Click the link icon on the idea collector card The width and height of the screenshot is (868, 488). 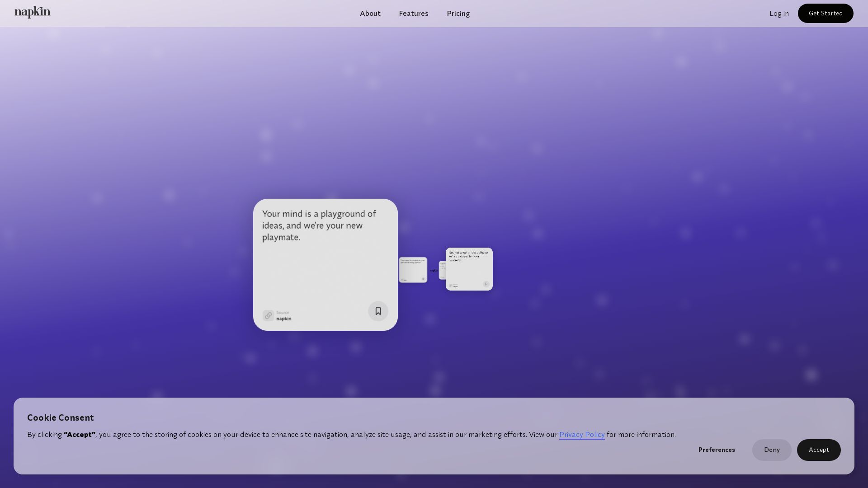click(x=451, y=285)
